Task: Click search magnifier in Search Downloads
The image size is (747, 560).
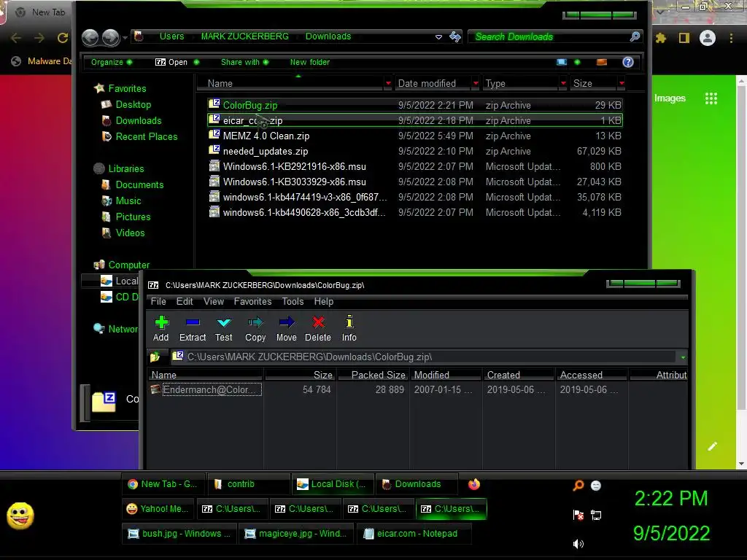Action: [x=635, y=36]
